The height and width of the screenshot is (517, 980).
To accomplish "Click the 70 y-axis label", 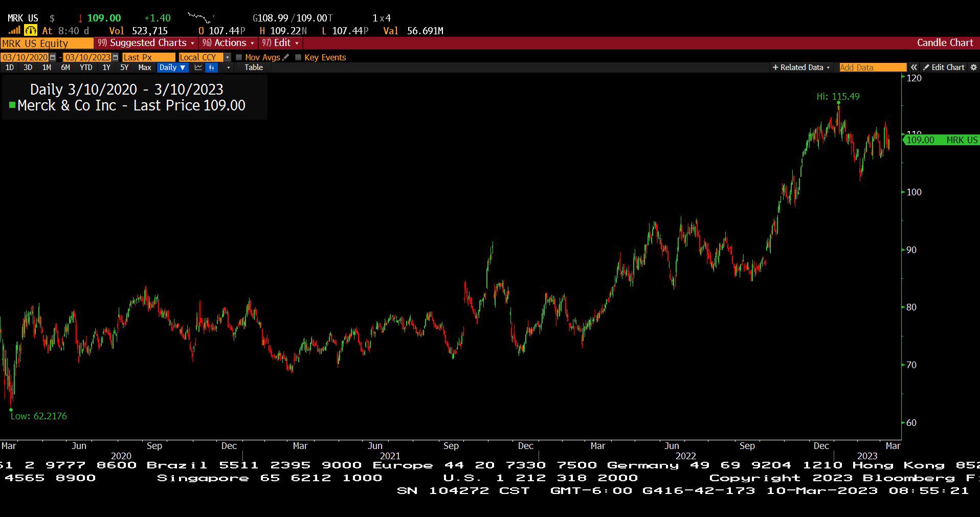I will [911, 365].
